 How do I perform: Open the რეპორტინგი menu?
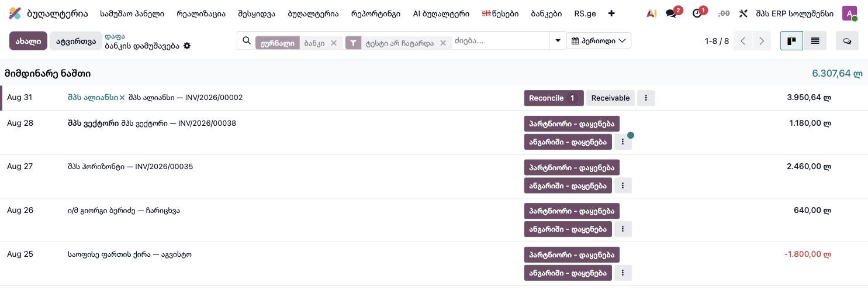[x=376, y=13]
